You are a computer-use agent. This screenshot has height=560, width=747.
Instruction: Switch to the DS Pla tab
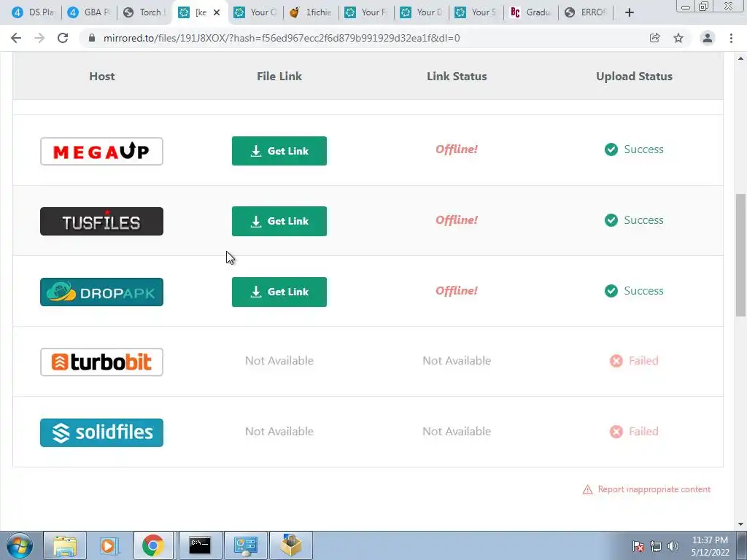32,12
